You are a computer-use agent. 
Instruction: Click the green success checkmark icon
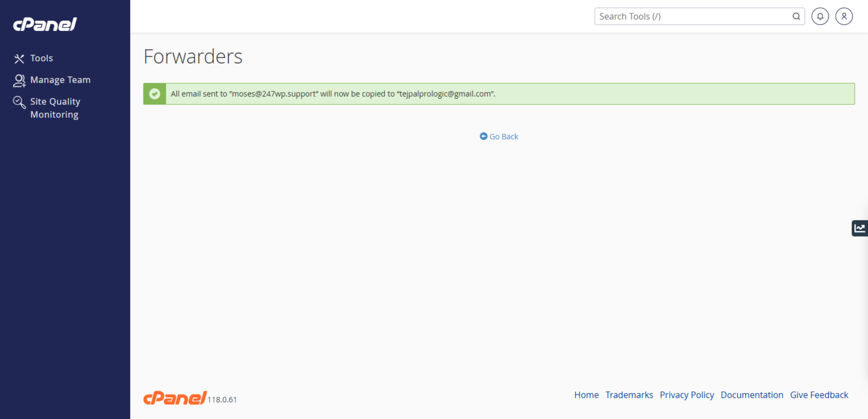(x=154, y=94)
